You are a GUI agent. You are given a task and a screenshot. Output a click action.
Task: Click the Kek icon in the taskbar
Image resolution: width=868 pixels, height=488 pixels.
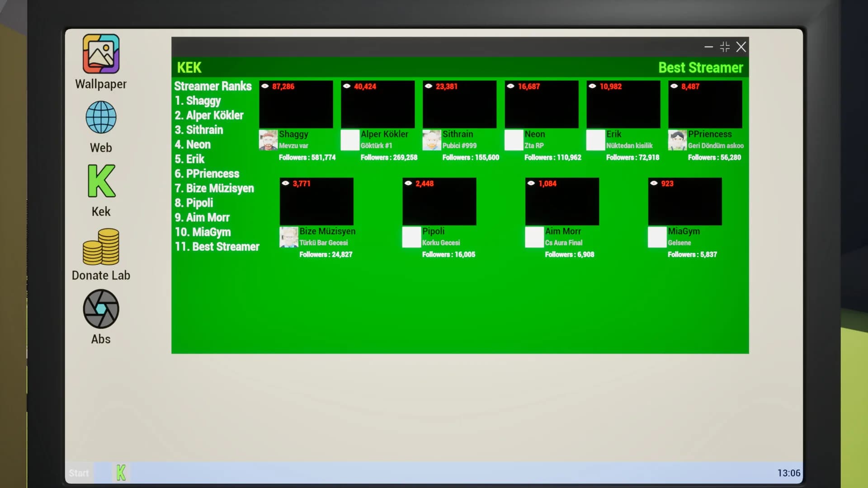[x=121, y=473]
